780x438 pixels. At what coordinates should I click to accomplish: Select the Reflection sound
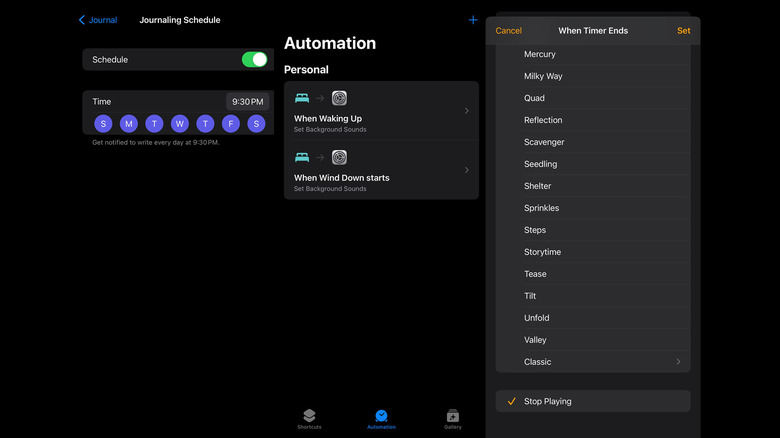593,120
